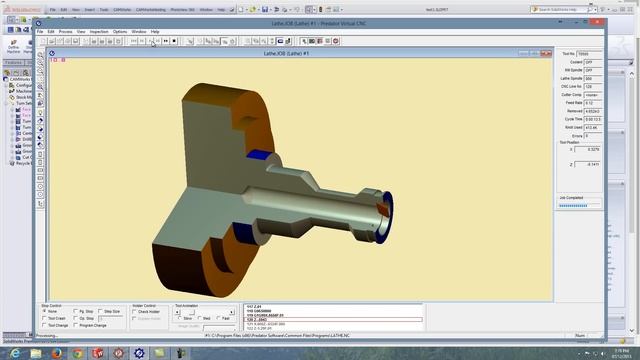Screen dimensions: 640x360
Task: Click the red circular icon ending the toolbar
Action: coord(336,41)
